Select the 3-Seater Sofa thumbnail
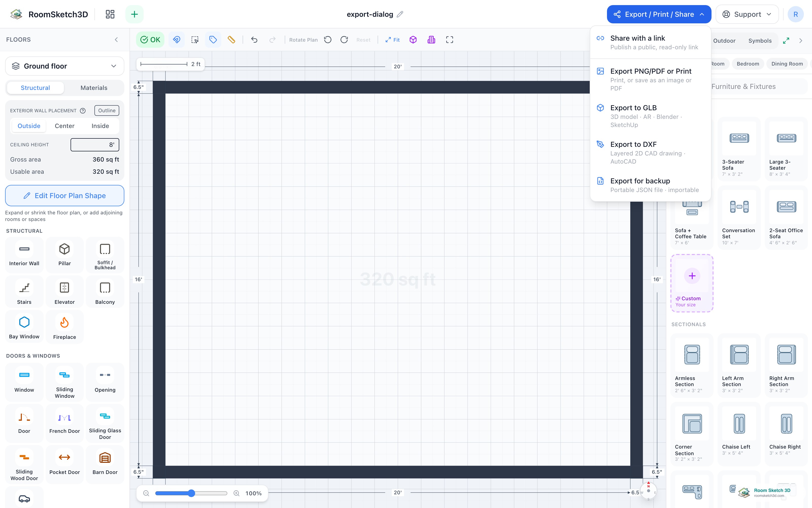 [x=739, y=138]
